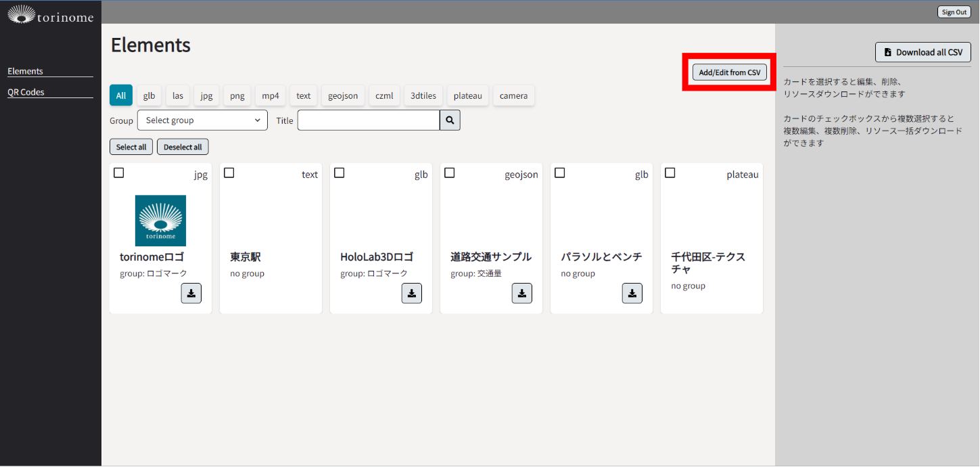Download all CSV file
The width and height of the screenshot is (980, 467).
pos(923,52)
